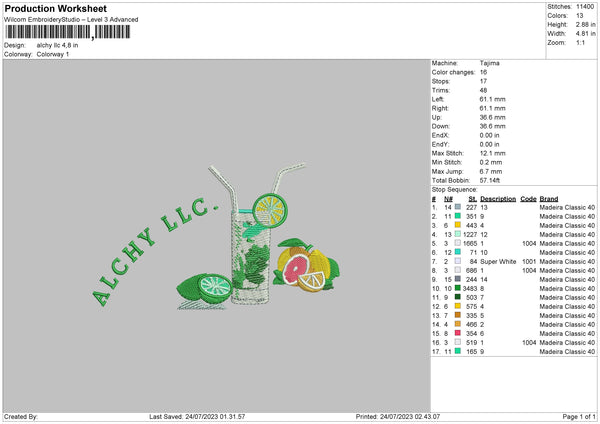Viewport: 600px width, 424px height.
Task: Click the Height value 2.88 in
Action: tap(586, 24)
